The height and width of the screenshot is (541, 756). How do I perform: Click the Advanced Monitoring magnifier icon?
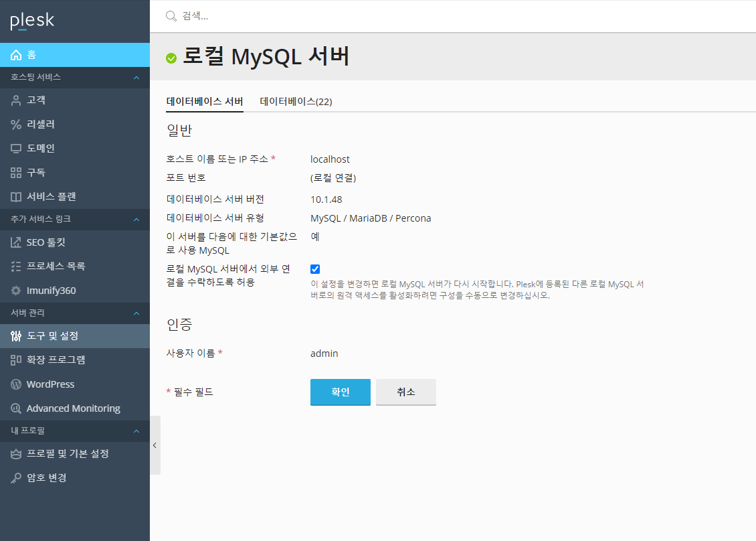16,408
